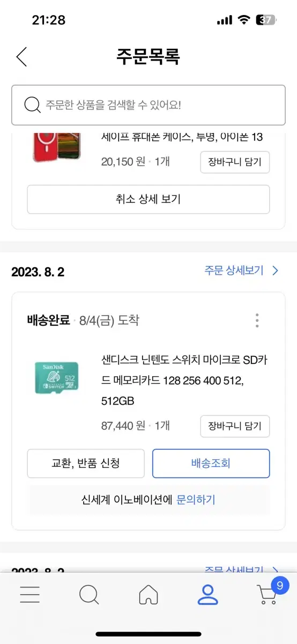The height and width of the screenshot is (644, 297).
Task: Open search from the bottom navigation bar
Action: 89,595
